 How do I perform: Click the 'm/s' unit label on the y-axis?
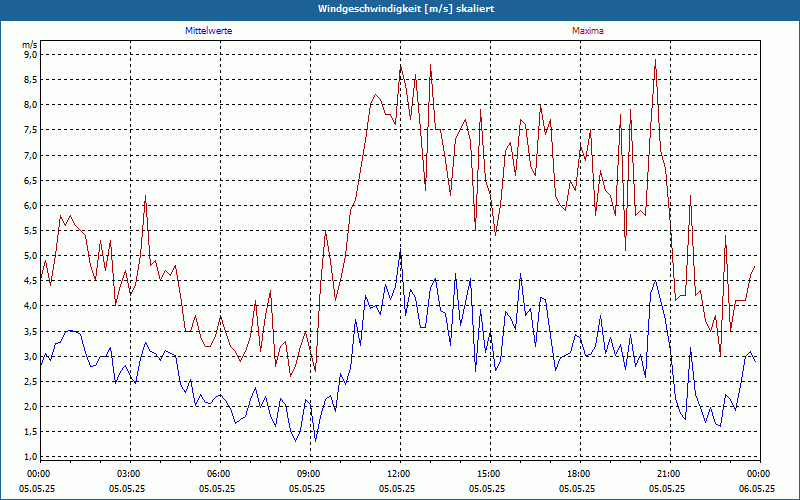(30, 45)
